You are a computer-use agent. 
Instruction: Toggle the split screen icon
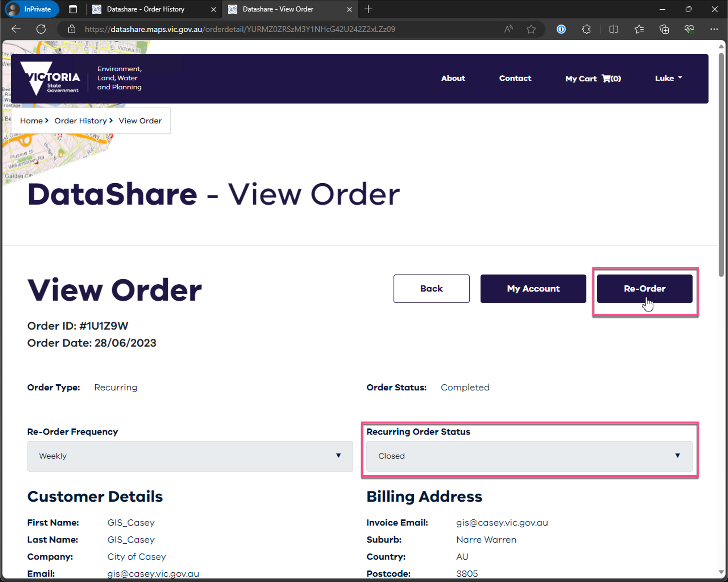(x=614, y=29)
